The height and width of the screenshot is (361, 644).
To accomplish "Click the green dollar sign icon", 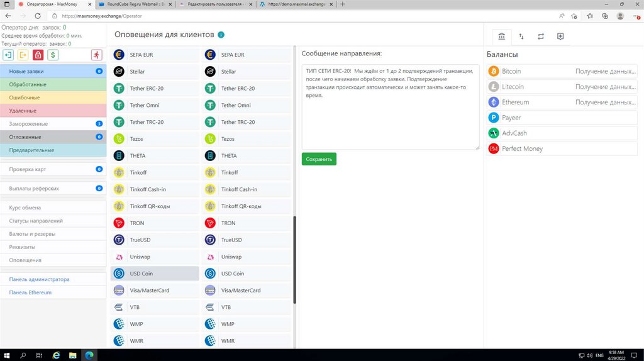I will click(x=53, y=55).
